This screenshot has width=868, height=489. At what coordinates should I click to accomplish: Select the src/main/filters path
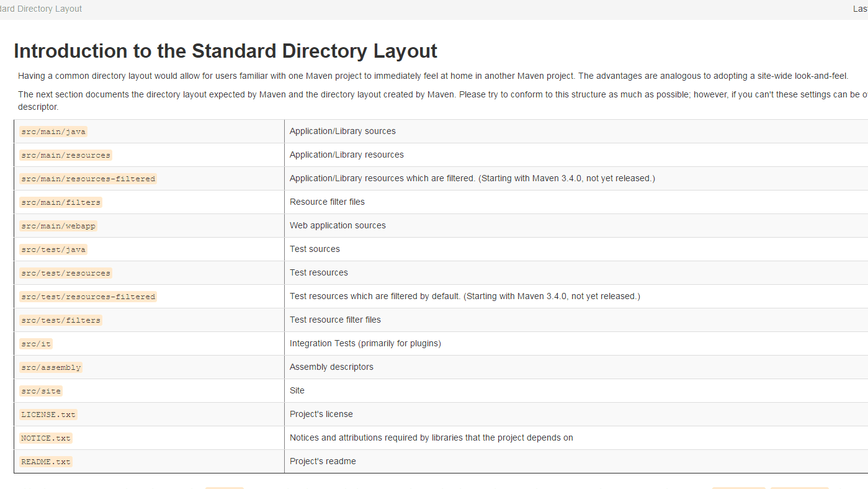[60, 202]
